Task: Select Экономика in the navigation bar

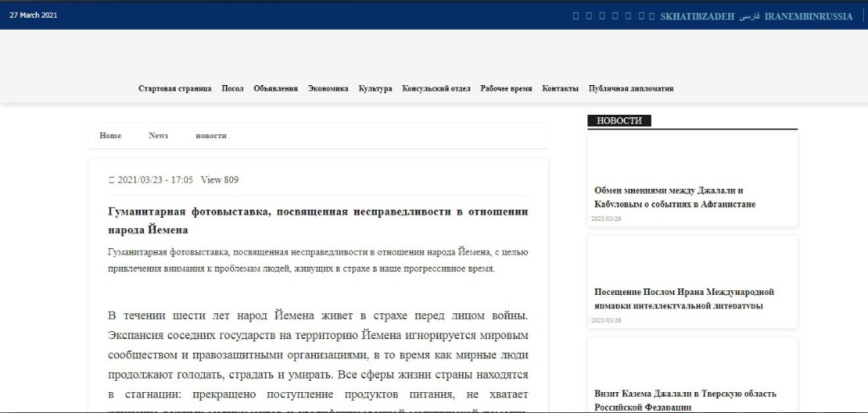Action: pos(328,88)
